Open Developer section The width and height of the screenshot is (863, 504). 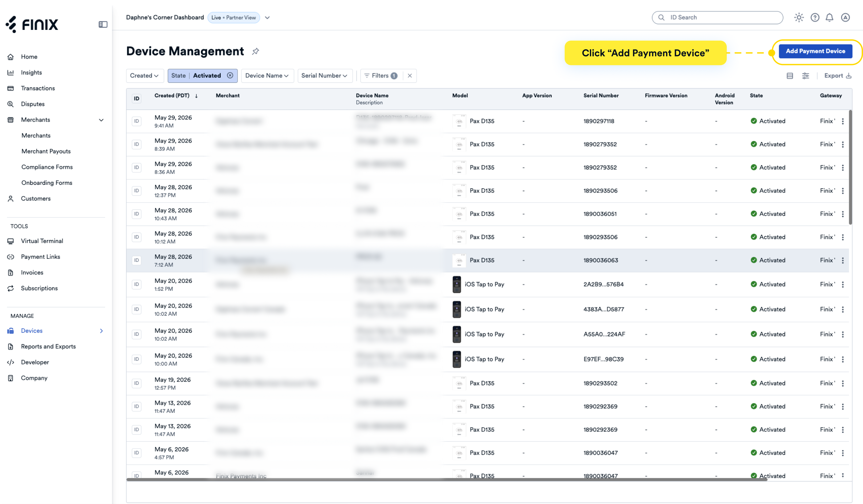35,362
